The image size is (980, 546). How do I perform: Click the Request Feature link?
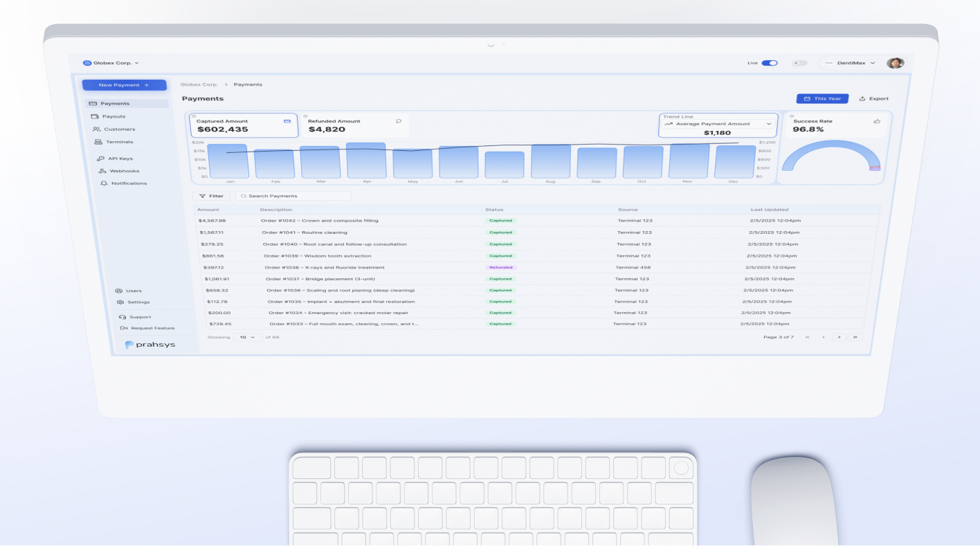click(147, 328)
